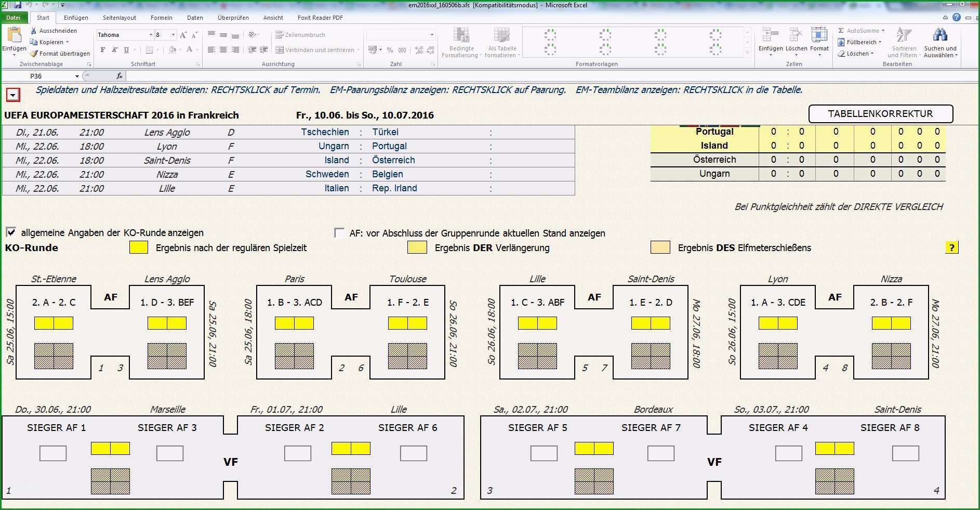Expand the Füllbereich dropdown
Image resolution: width=980 pixels, height=510 pixels.
[x=880, y=42]
